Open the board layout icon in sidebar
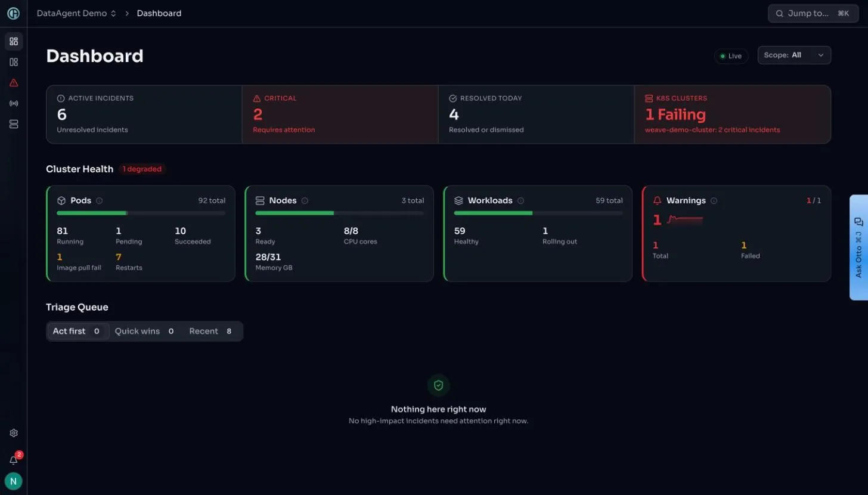868x495 pixels. point(14,62)
